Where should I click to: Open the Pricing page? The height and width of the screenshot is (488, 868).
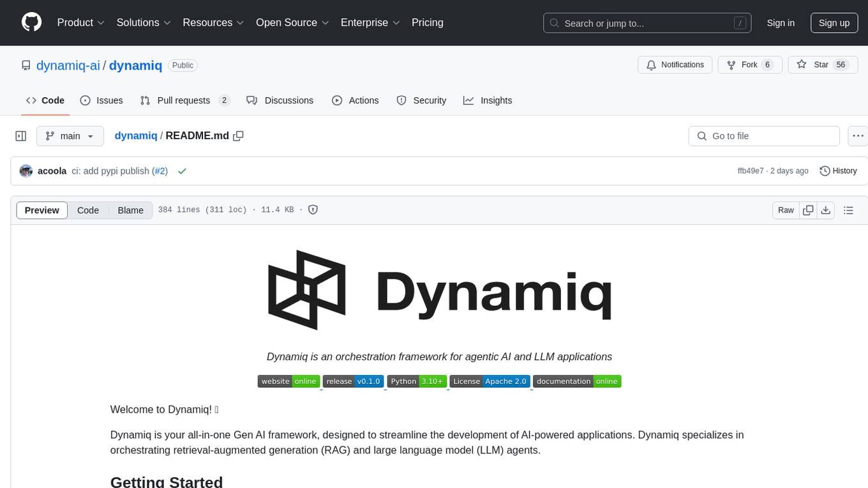point(428,22)
